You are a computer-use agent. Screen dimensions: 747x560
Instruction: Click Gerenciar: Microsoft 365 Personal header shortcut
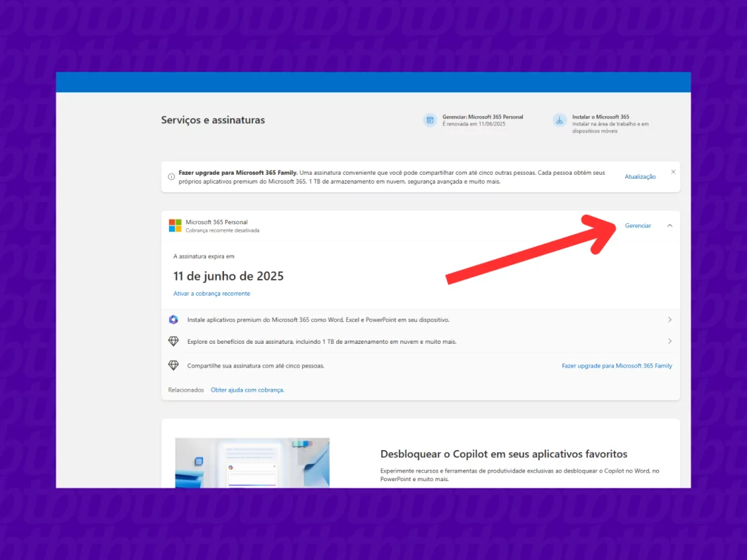(474, 120)
